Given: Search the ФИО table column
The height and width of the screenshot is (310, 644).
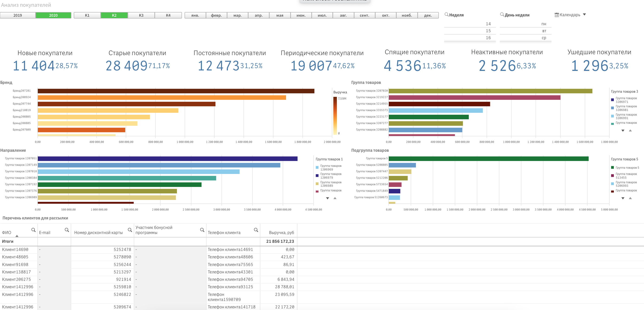Looking at the screenshot, I should [33, 230].
